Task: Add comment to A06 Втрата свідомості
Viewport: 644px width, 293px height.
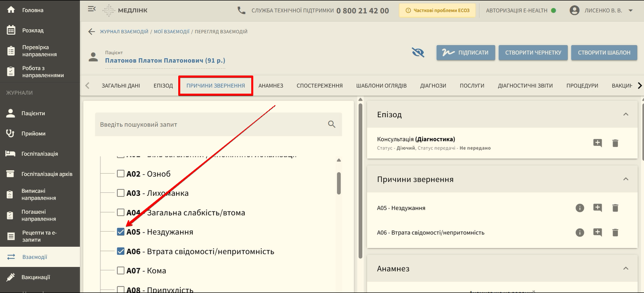Action: tap(598, 233)
